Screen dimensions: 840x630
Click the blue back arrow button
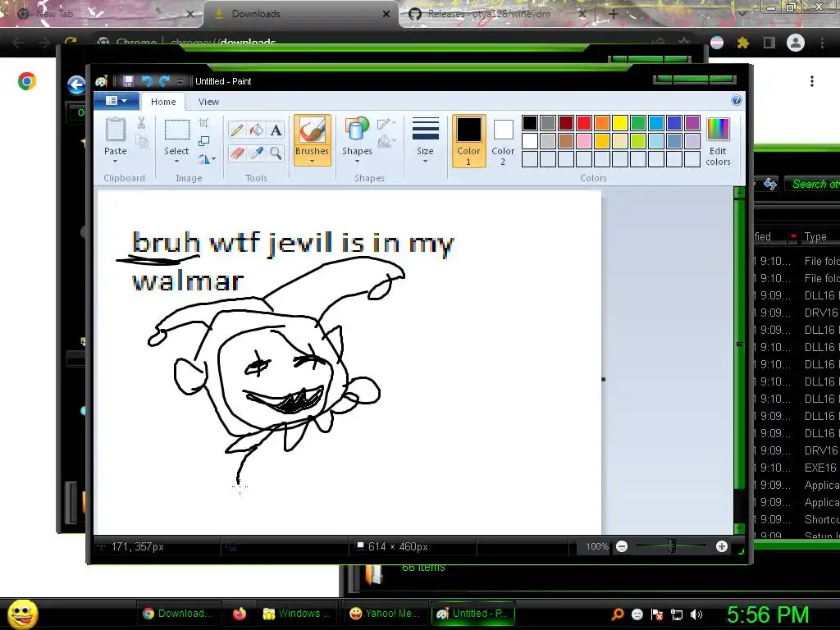[x=76, y=84]
